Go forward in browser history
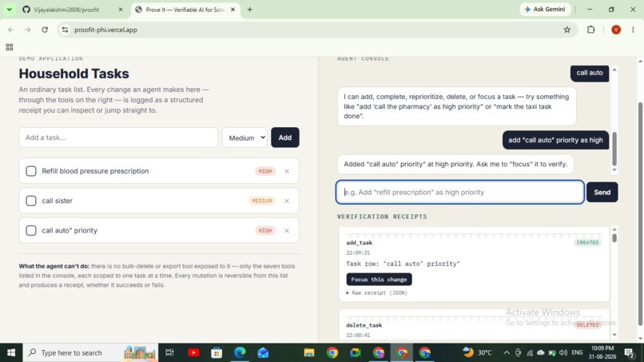This screenshot has width=644, height=362. [x=27, y=30]
